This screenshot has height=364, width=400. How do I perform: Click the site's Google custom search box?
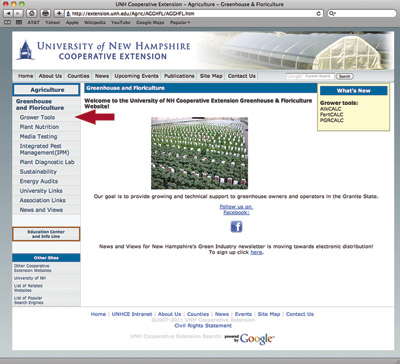pos(310,76)
